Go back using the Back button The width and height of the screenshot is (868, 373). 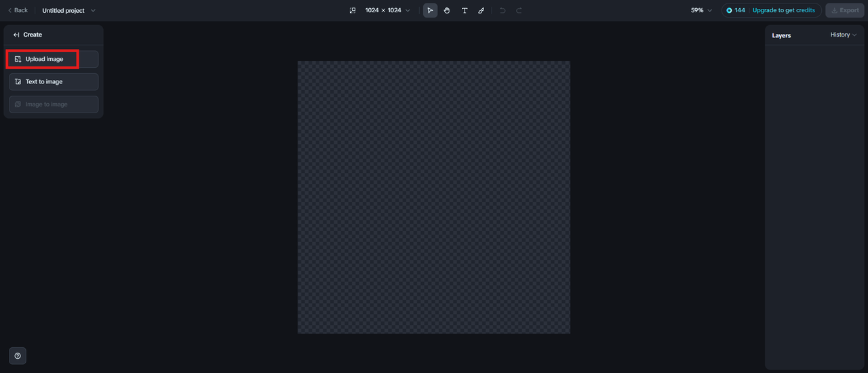18,10
